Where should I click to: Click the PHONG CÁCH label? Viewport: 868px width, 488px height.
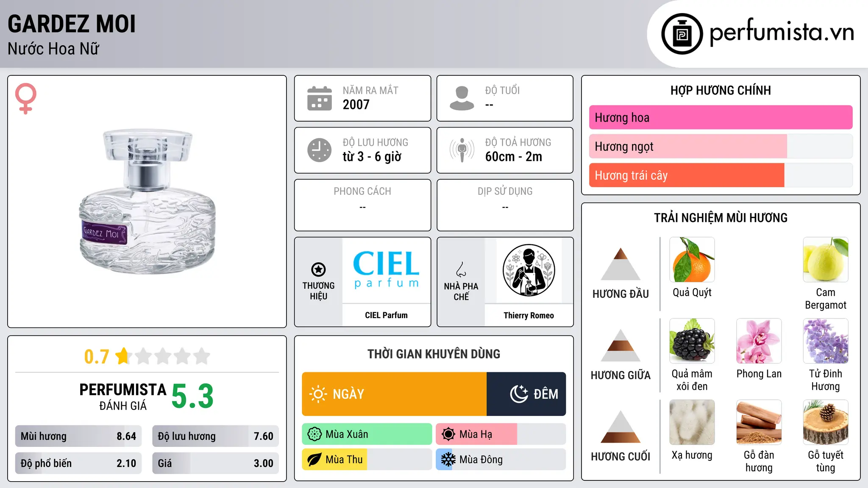[x=362, y=191]
